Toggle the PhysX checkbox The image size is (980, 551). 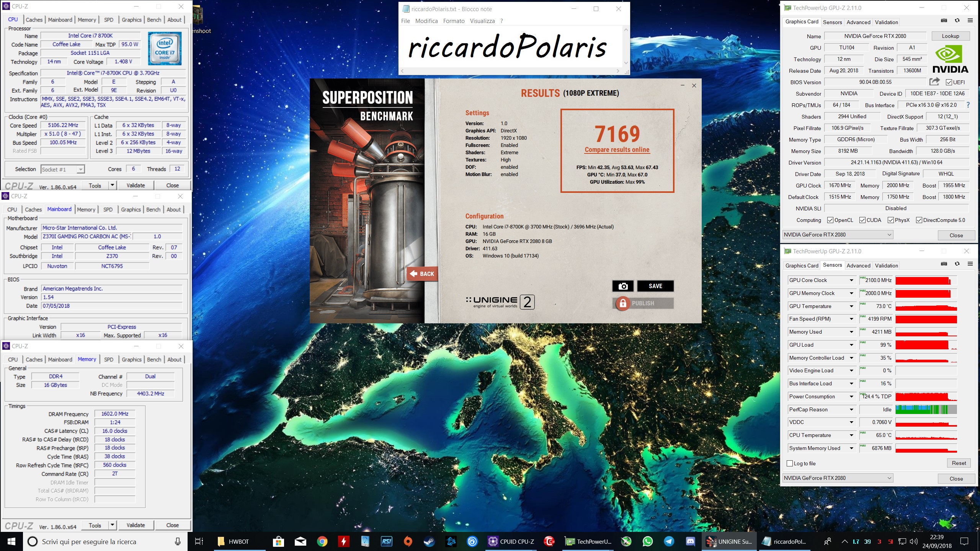click(x=891, y=220)
